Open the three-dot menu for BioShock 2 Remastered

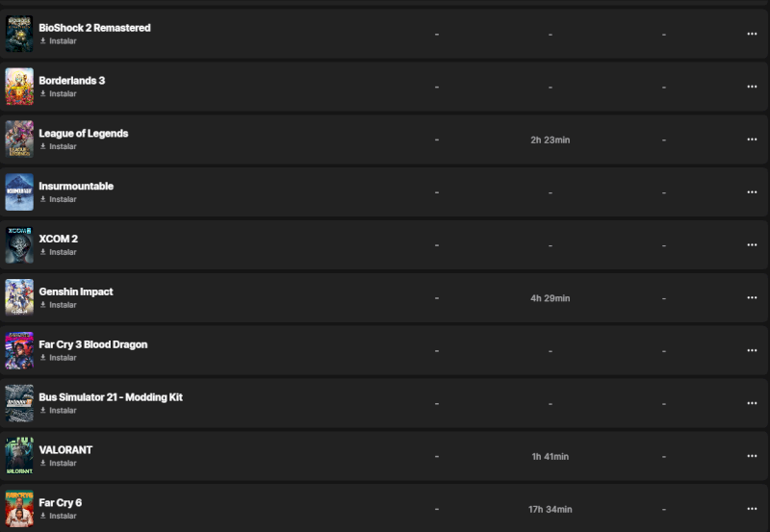coord(752,34)
